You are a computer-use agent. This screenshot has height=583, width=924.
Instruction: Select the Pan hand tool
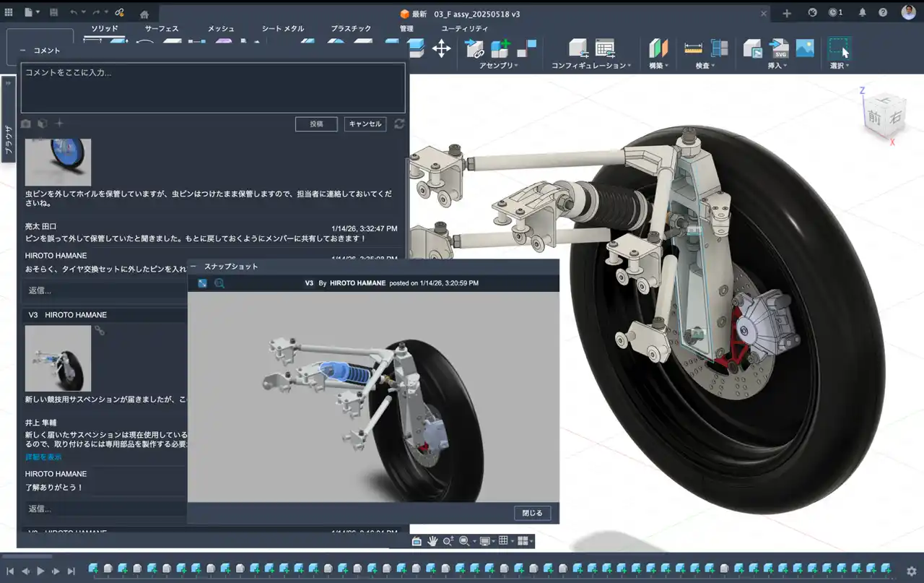click(x=432, y=541)
